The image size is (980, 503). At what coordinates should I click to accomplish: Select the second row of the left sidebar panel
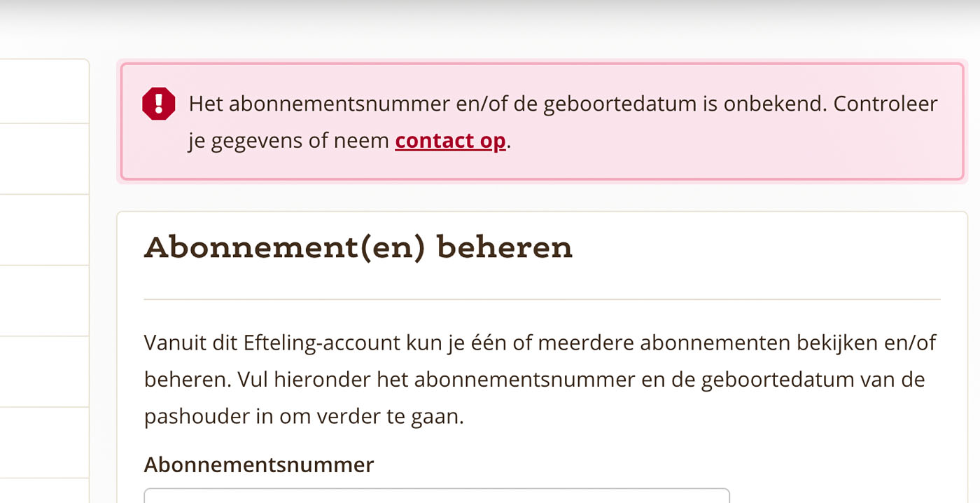[x=44, y=159]
